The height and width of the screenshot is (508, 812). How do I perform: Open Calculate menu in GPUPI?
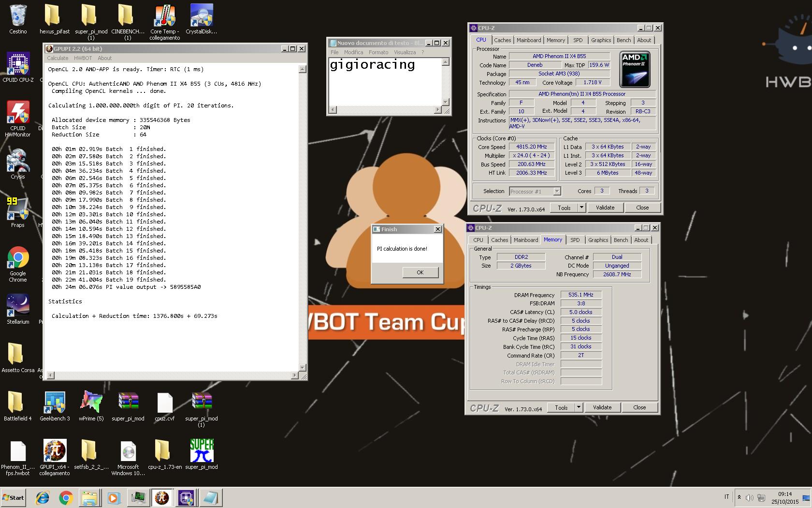pos(58,58)
